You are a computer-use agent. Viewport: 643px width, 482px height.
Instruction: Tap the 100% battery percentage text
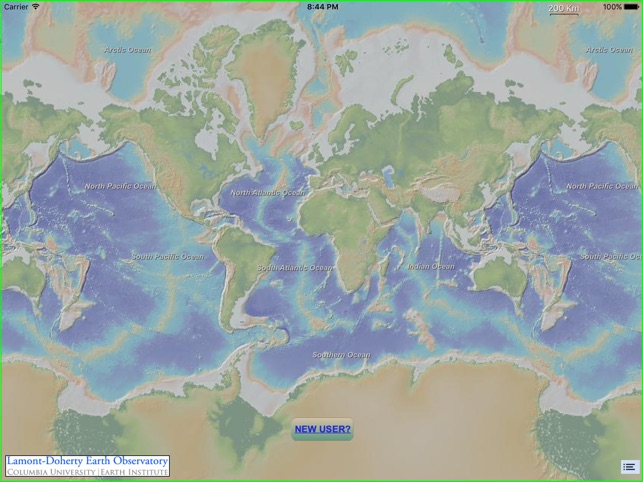[612, 7]
